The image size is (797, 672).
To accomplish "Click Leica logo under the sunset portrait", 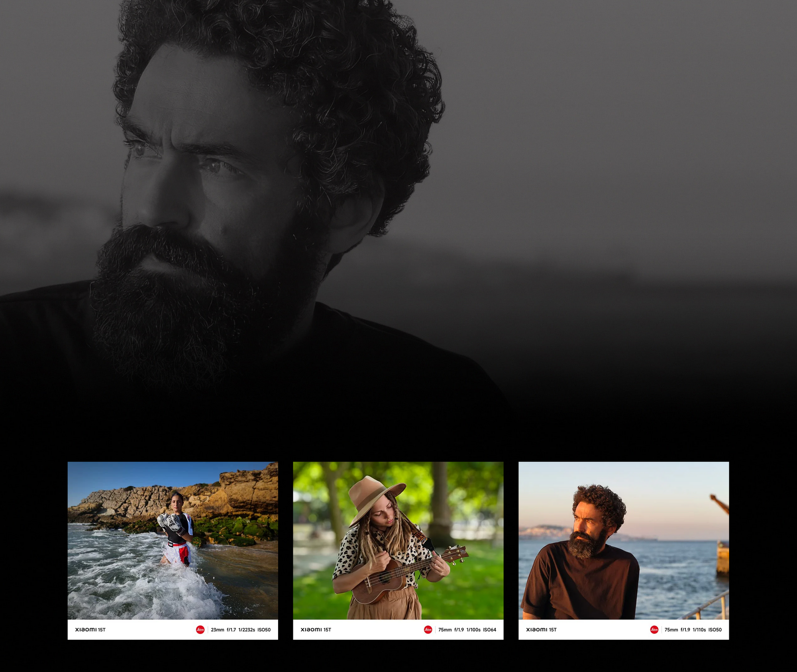I will (654, 630).
